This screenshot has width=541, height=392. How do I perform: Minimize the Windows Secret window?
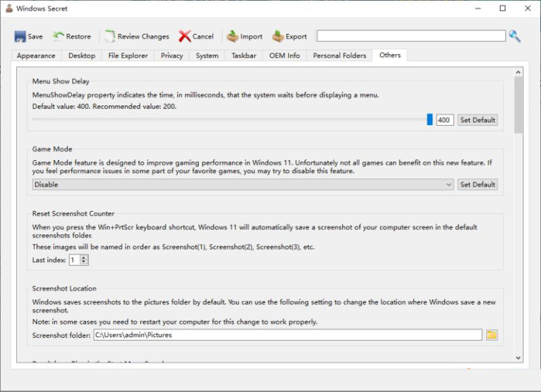coord(478,8)
